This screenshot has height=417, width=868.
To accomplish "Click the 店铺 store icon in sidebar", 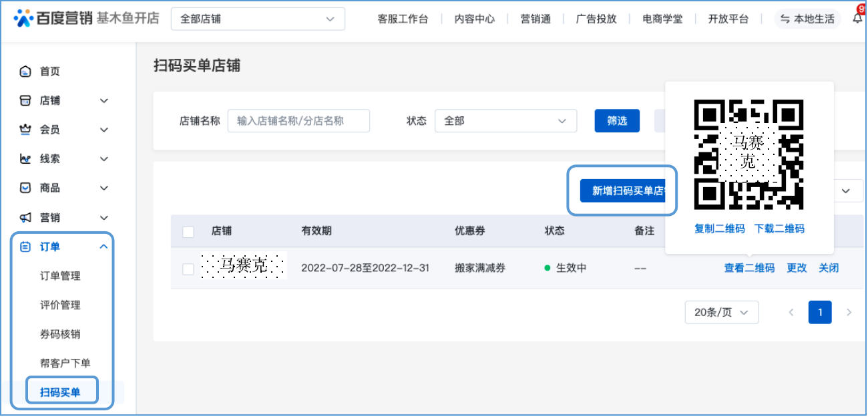I will [25, 100].
